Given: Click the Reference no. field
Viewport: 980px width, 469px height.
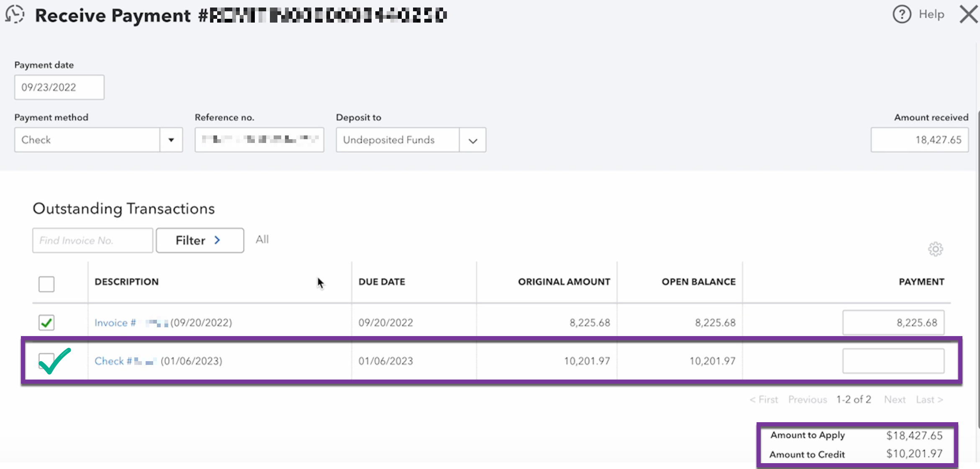Looking at the screenshot, I should click(x=259, y=140).
